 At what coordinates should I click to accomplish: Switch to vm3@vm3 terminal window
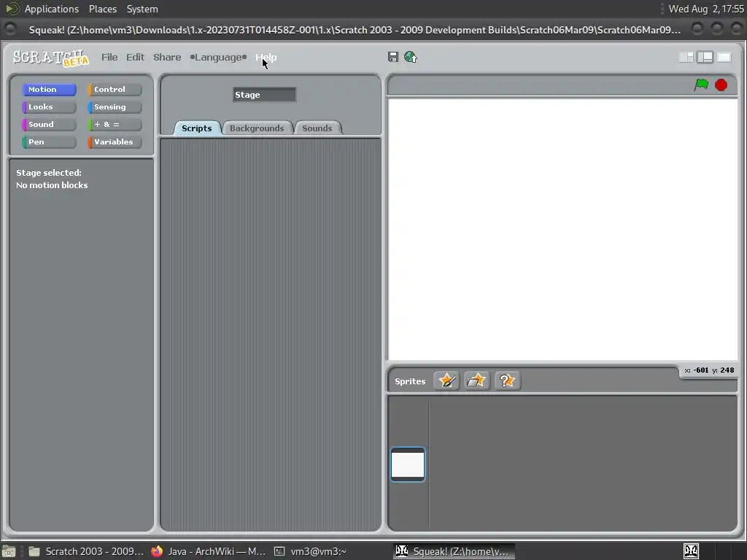[310, 551]
